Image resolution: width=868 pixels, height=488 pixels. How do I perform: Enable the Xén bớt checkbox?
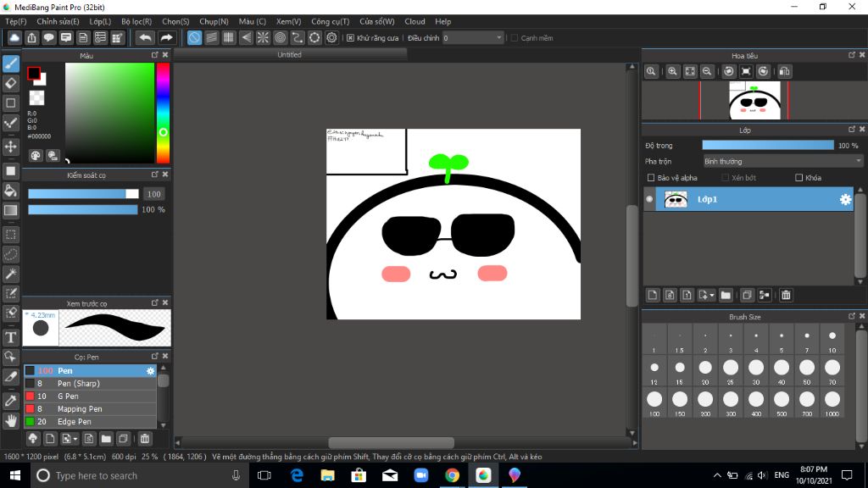[x=726, y=178]
